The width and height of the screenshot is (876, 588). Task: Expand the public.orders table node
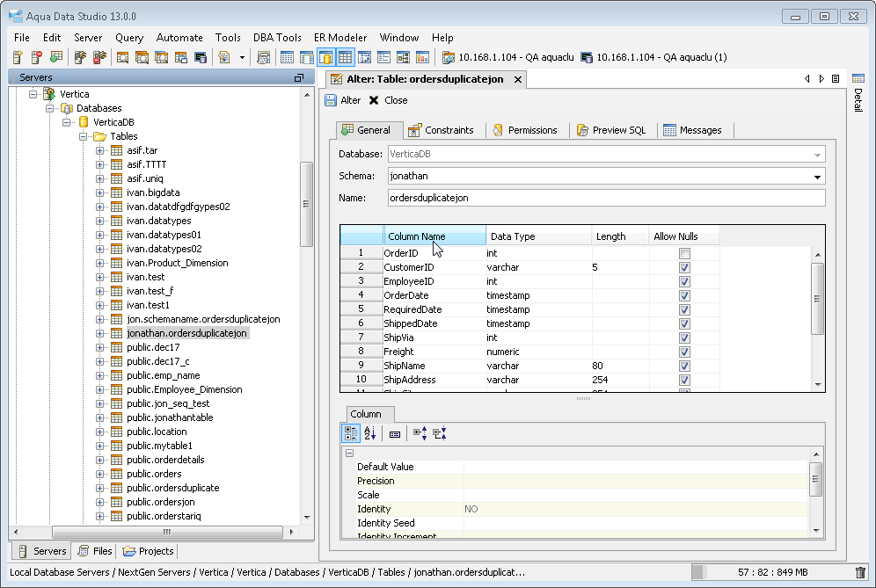(x=100, y=474)
